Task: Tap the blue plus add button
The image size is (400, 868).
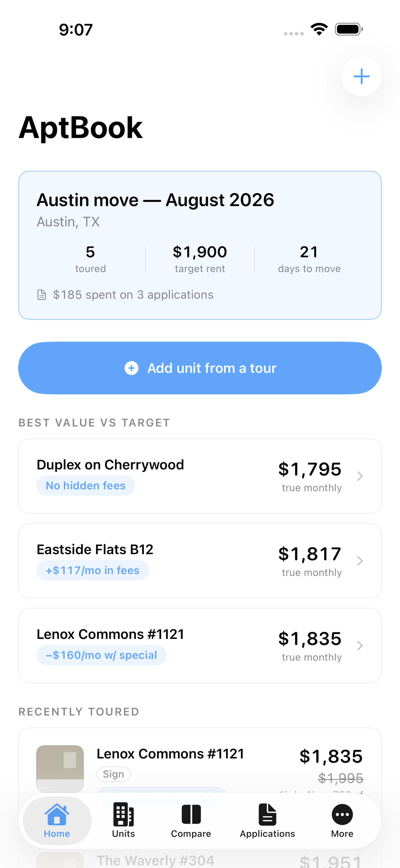Action: [361, 76]
